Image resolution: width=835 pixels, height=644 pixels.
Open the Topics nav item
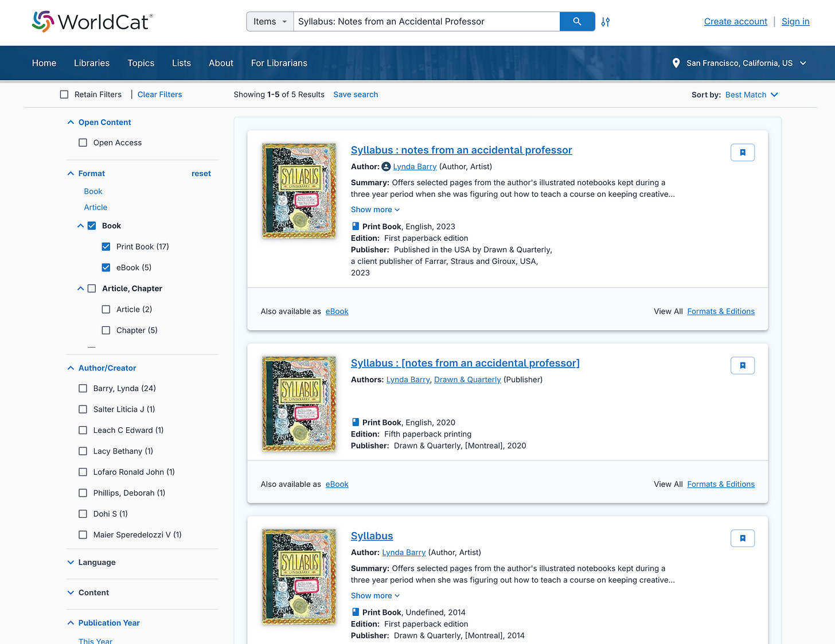(x=141, y=63)
